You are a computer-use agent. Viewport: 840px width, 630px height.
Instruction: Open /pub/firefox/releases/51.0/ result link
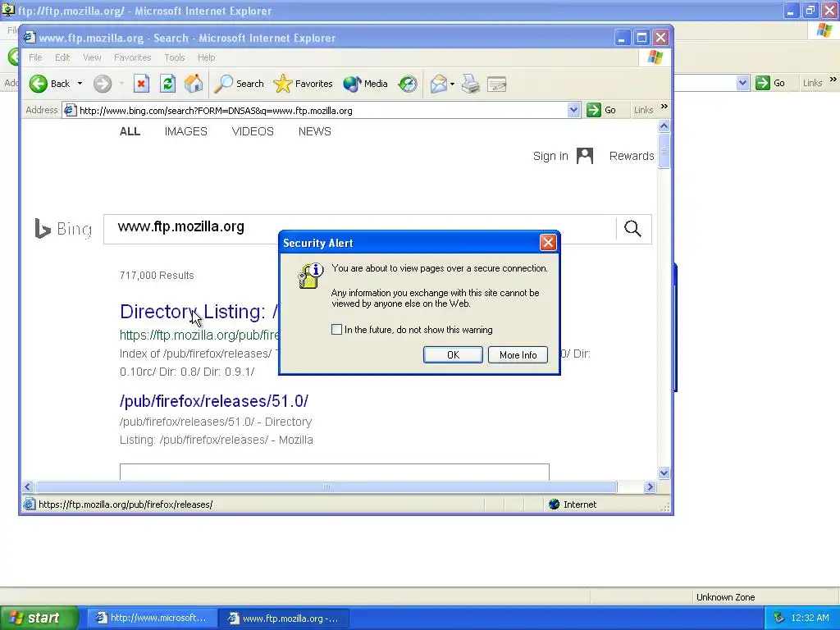pyautogui.click(x=214, y=400)
